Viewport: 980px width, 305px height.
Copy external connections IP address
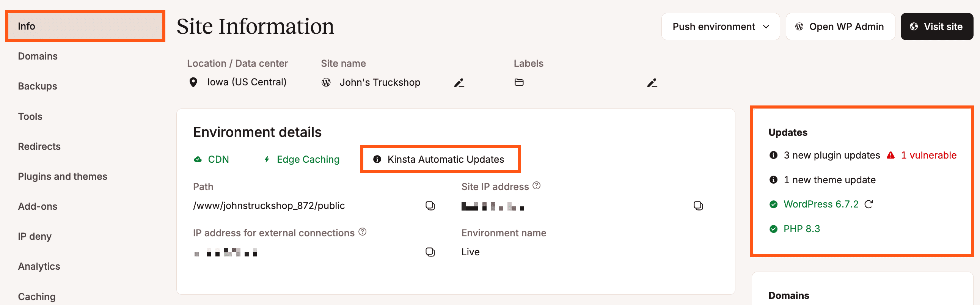(x=430, y=252)
